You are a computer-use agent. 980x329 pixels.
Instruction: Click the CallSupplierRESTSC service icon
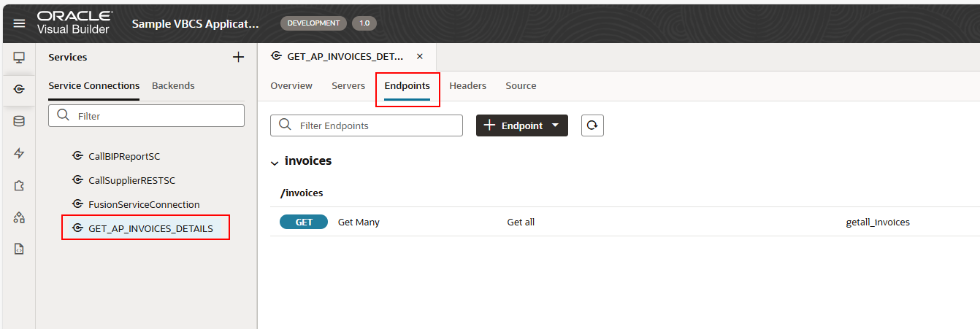[77, 179]
